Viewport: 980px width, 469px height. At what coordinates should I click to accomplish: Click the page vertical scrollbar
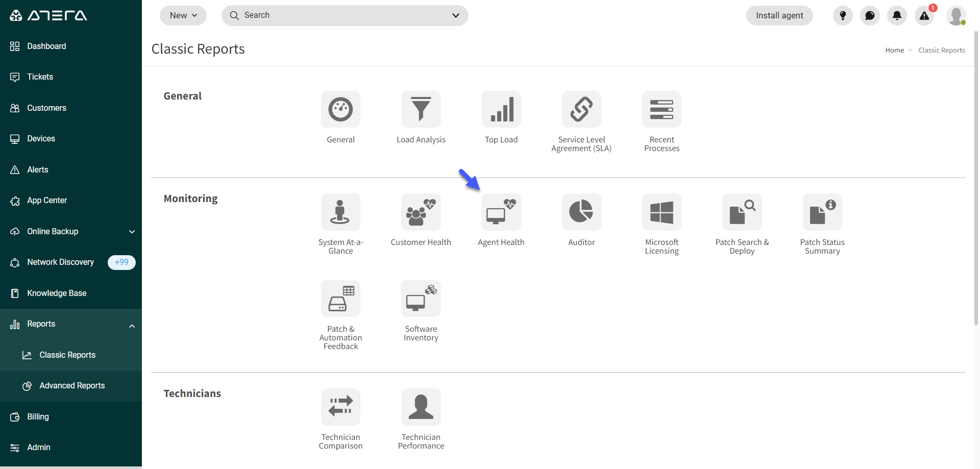click(x=976, y=178)
